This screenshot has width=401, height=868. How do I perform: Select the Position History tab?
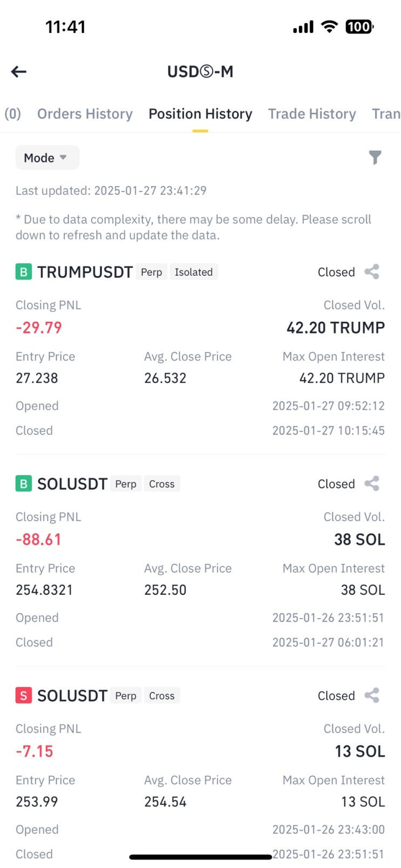200,114
